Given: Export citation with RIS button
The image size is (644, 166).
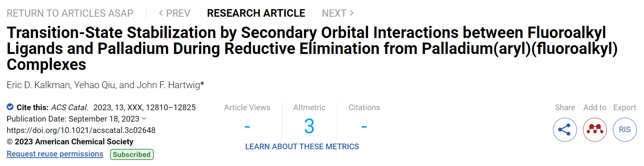Looking at the screenshot, I should click(625, 130).
